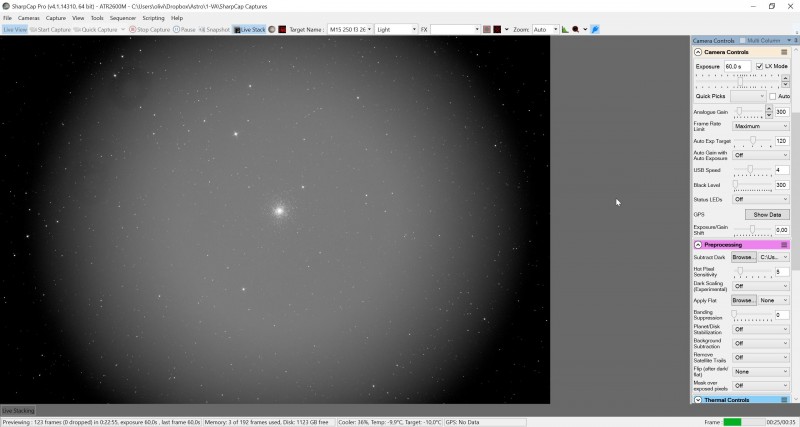Adjust the Analogue Gain slider
Image resolution: width=800 pixels, height=427 pixels.
tap(738, 112)
